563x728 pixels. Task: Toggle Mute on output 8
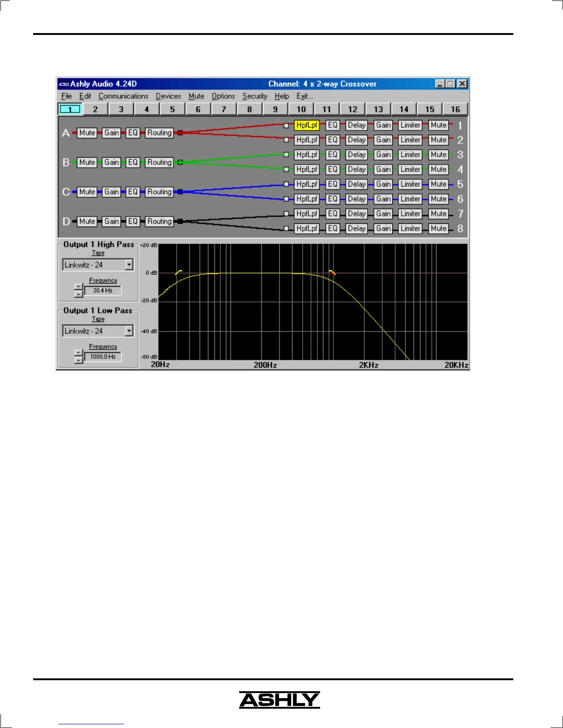(x=438, y=228)
